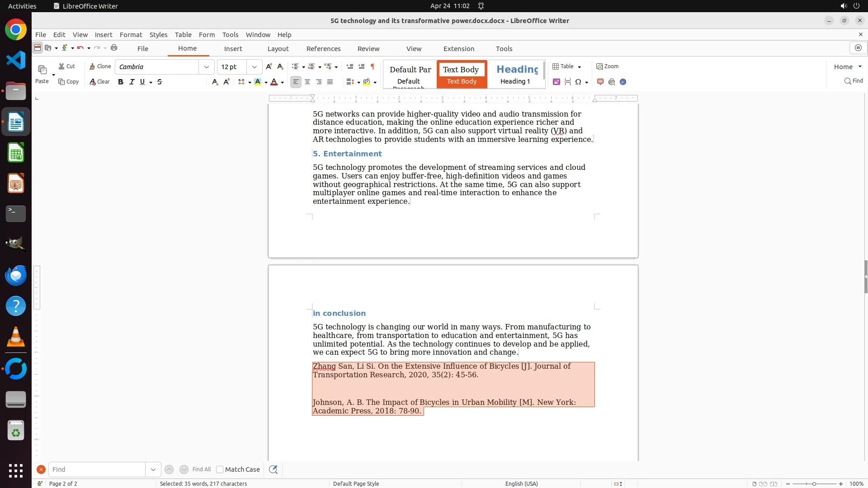Toggle formatting marks pilcrow button

click(x=373, y=66)
